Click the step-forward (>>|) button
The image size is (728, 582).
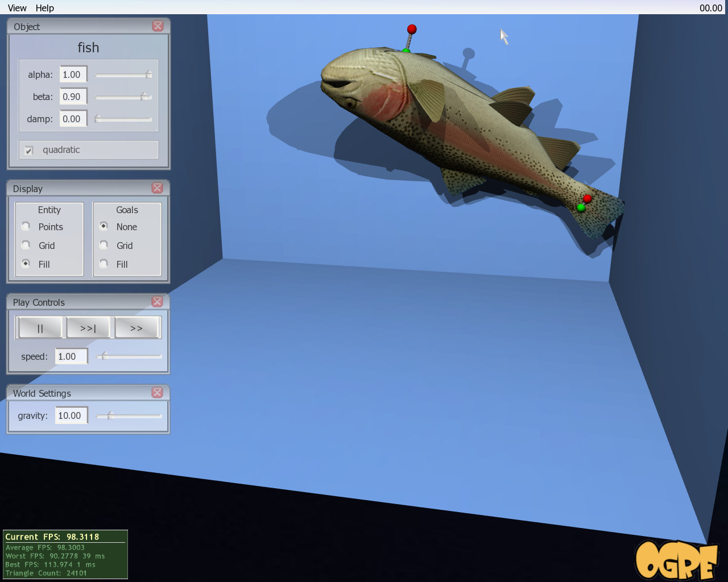[88, 328]
